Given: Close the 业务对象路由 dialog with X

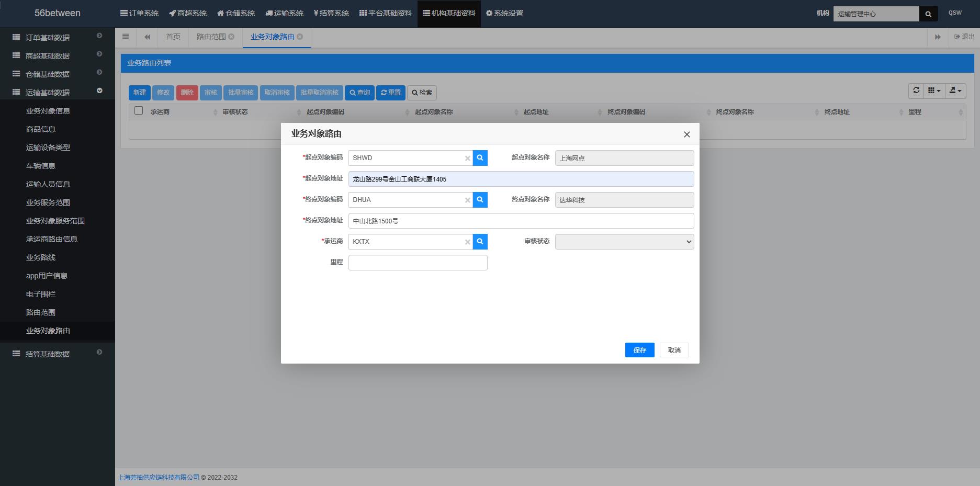Looking at the screenshot, I should pos(686,134).
